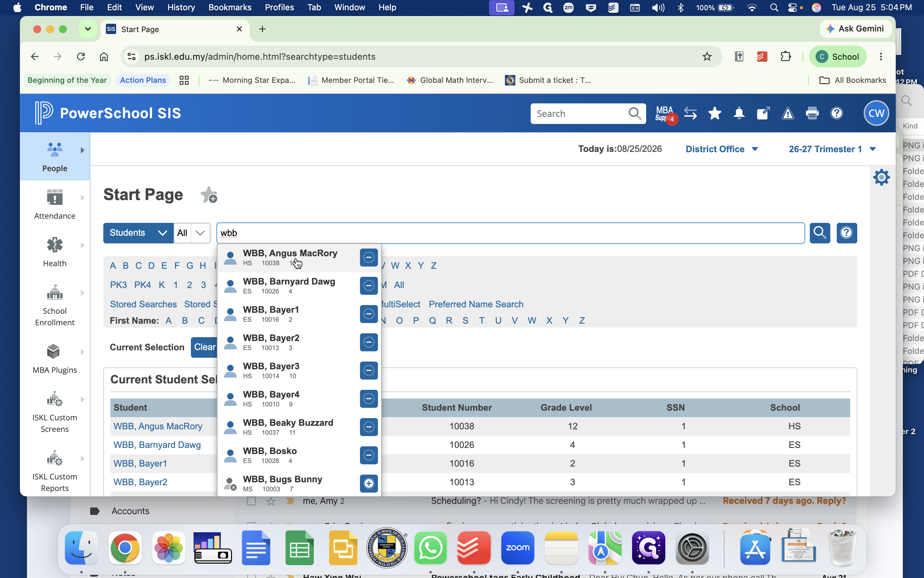Remove WBB, Bayer1 from selection
924x578 pixels.
368,314
